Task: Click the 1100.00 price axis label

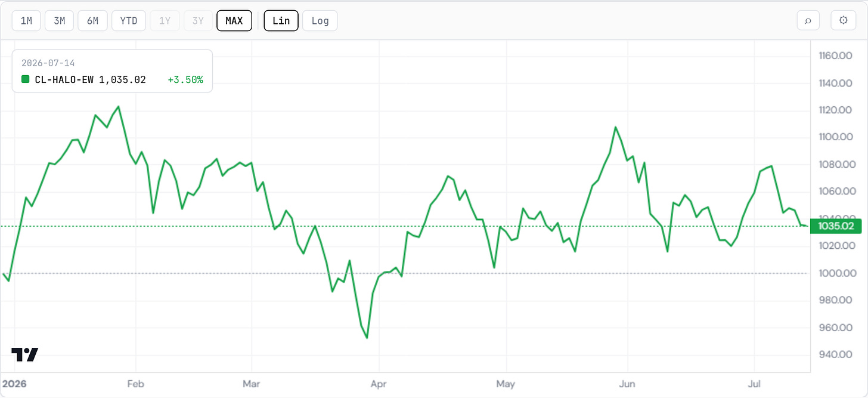Action: pyautogui.click(x=835, y=137)
